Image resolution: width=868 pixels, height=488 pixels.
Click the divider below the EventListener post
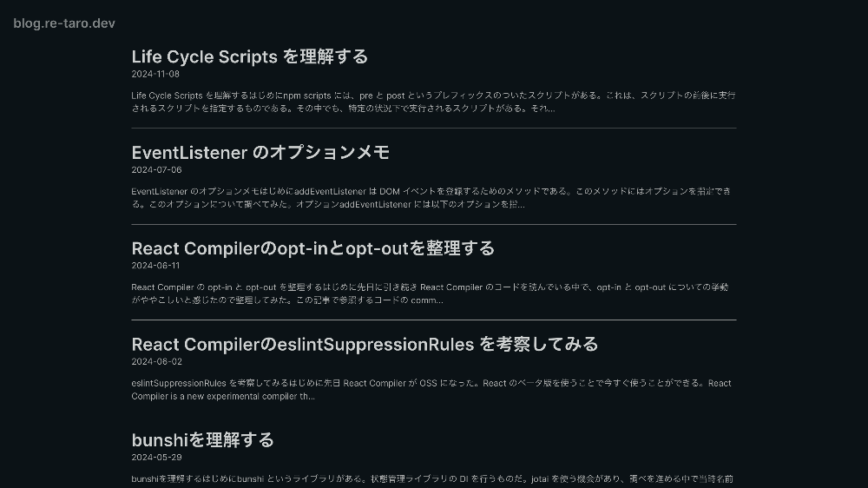[434, 224]
